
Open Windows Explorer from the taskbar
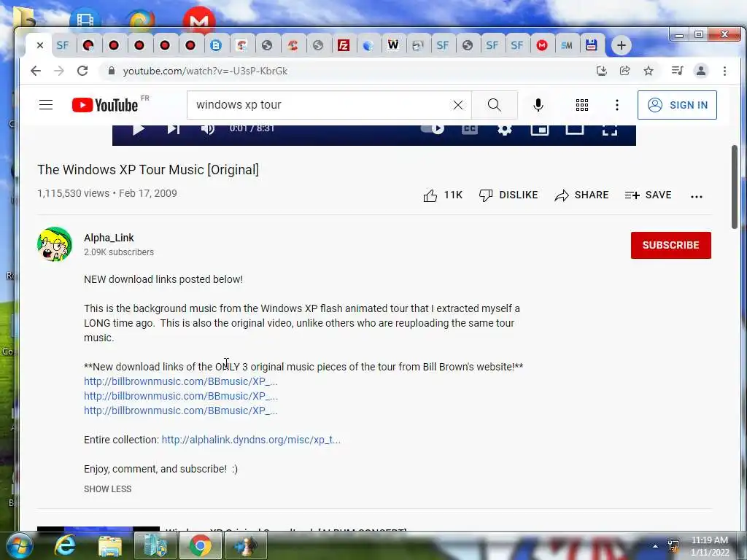[110, 546]
